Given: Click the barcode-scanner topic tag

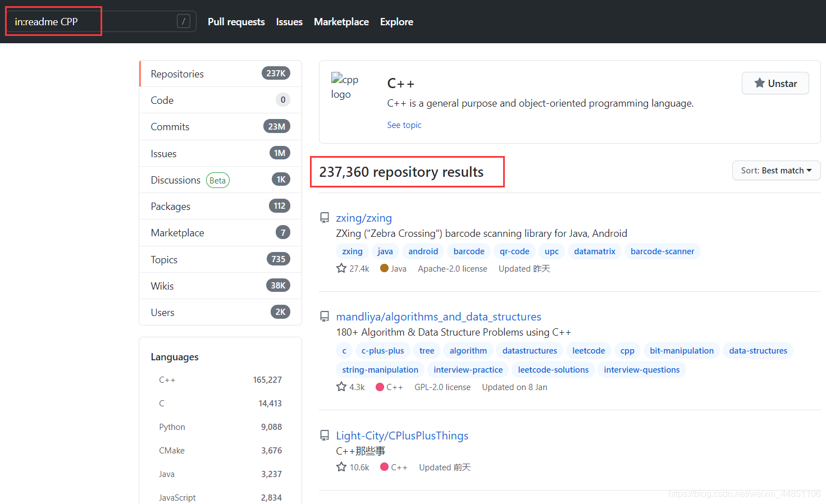Looking at the screenshot, I should pos(662,251).
